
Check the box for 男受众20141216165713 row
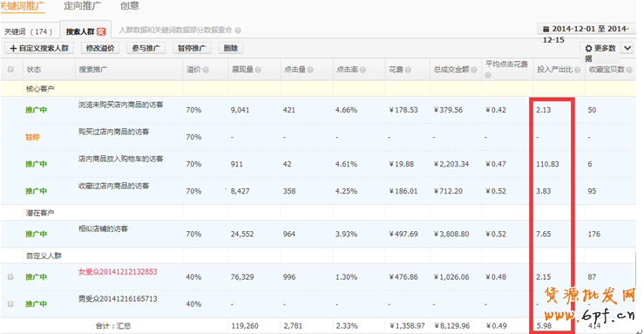click(x=10, y=304)
